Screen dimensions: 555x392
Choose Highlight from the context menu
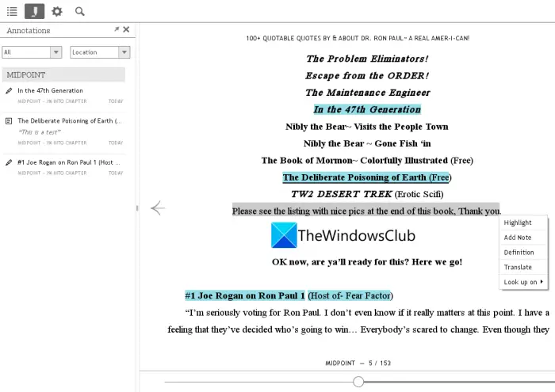click(x=523, y=223)
